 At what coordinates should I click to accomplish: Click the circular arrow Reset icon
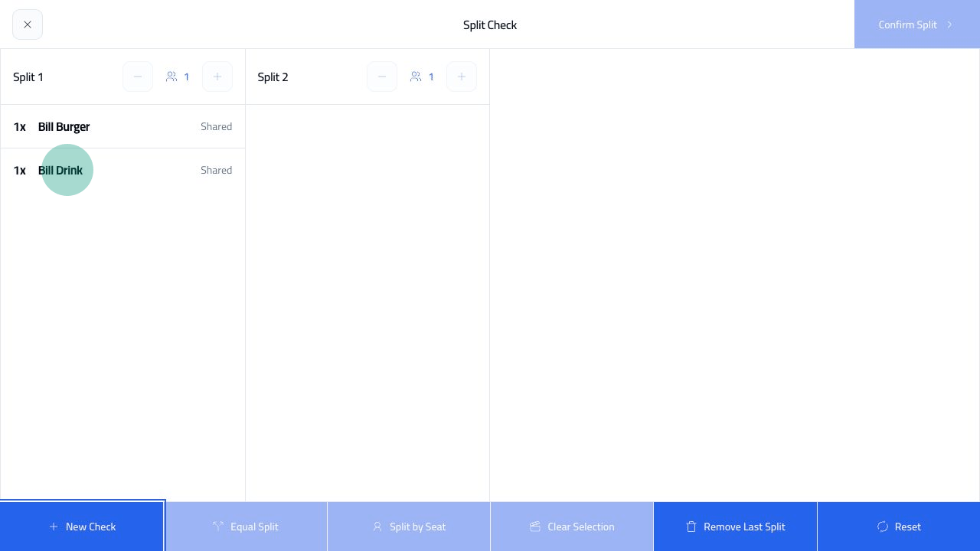883,527
